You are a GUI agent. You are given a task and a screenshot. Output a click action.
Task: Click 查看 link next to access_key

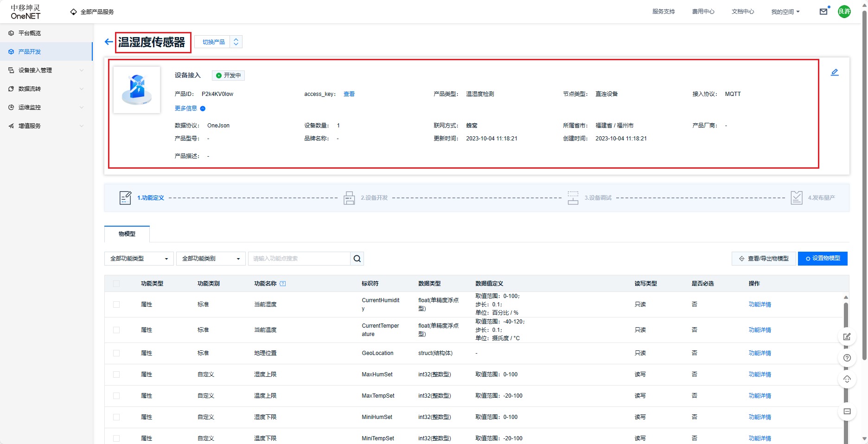tap(349, 94)
